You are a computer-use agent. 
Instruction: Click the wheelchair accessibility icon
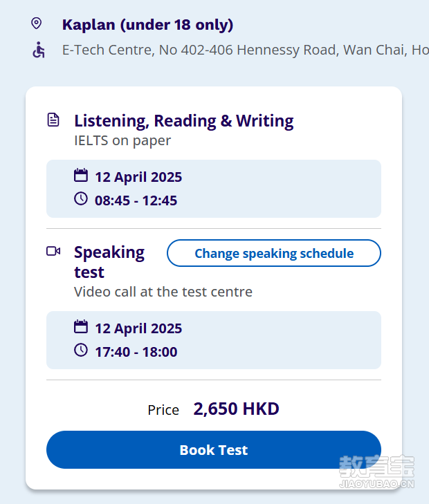[x=39, y=50]
